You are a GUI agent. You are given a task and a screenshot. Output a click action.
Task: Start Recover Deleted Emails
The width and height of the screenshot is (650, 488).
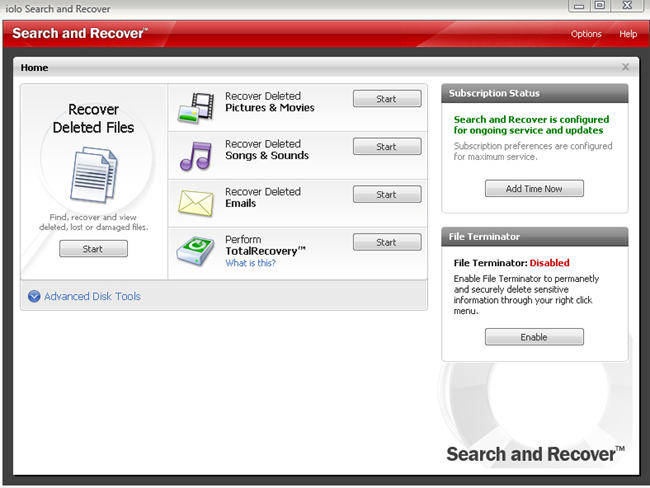click(387, 194)
